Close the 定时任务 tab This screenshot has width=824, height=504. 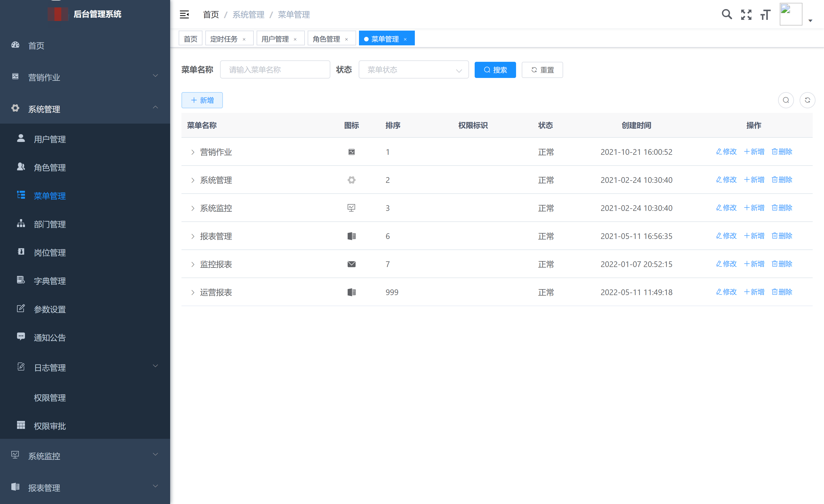(x=244, y=39)
